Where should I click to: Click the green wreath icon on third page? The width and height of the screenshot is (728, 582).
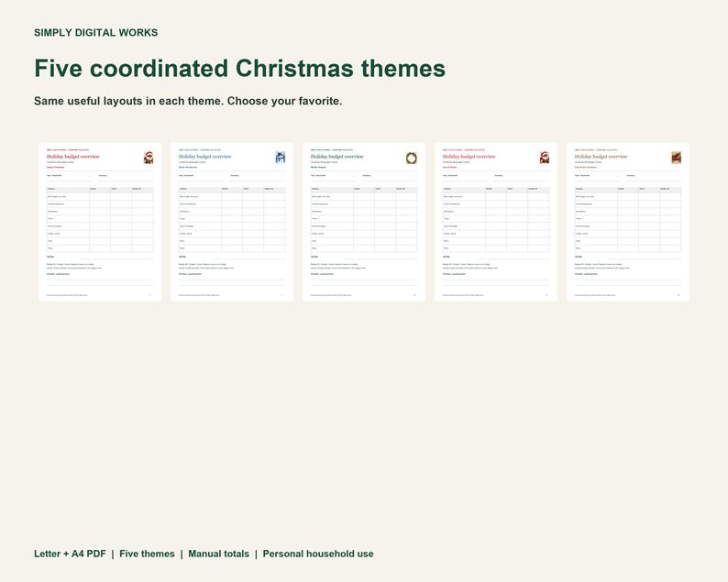(412, 158)
